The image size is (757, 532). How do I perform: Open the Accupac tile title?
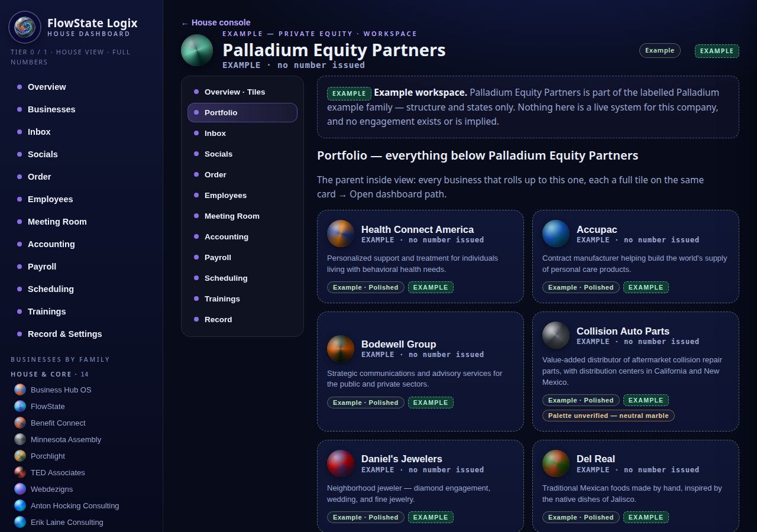(597, 229)
